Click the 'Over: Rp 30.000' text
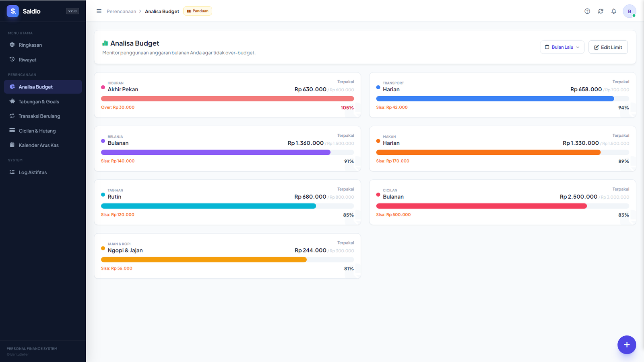The image size is (644, 362). 118,107
